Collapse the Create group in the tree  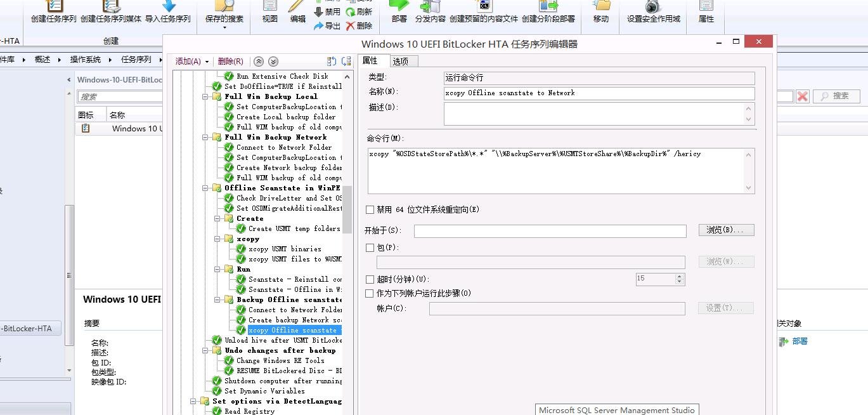point(217,218)
